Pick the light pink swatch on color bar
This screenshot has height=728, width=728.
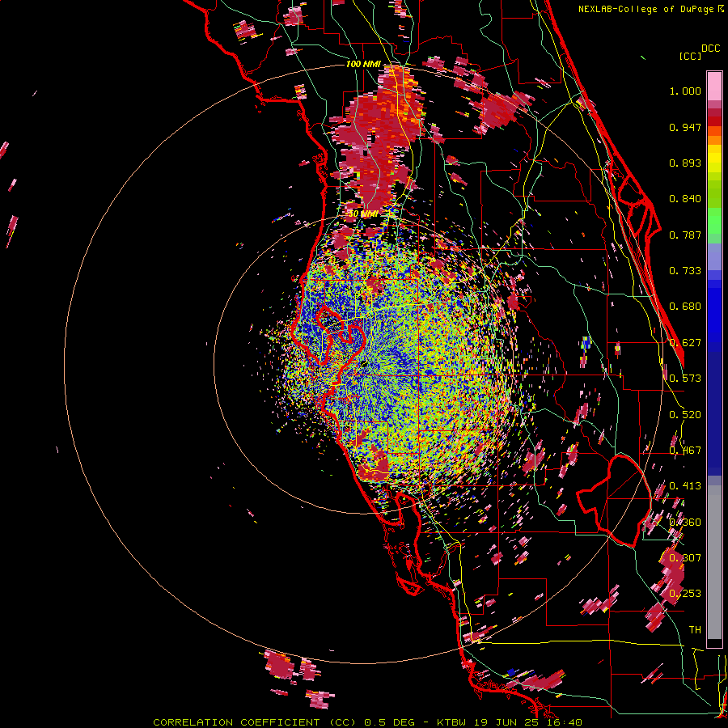click(x=714, y=86)
